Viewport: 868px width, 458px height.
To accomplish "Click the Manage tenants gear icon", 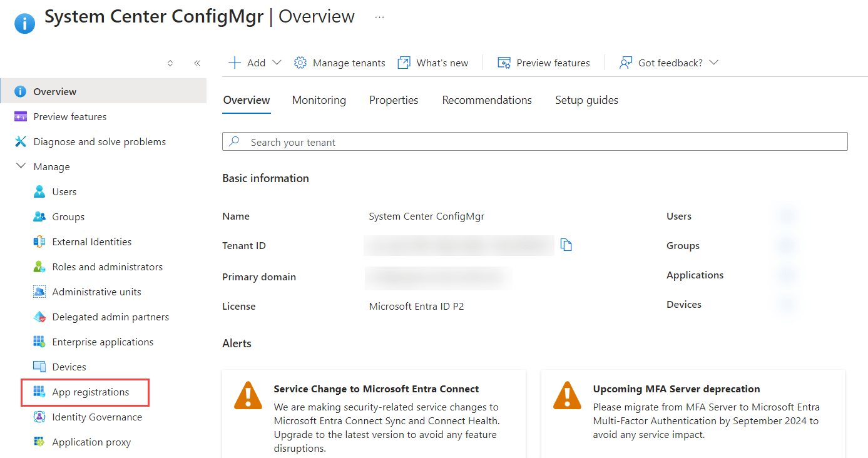I will (300, 63).
